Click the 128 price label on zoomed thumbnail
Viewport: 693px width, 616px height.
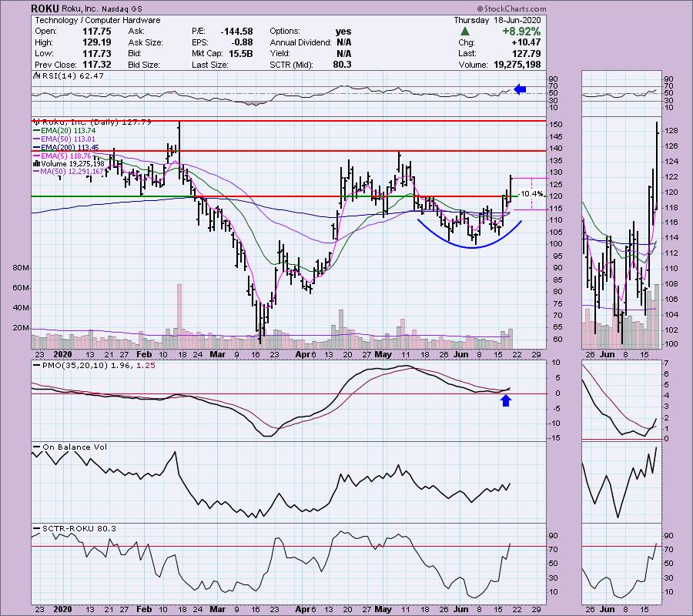coord(670,131)
